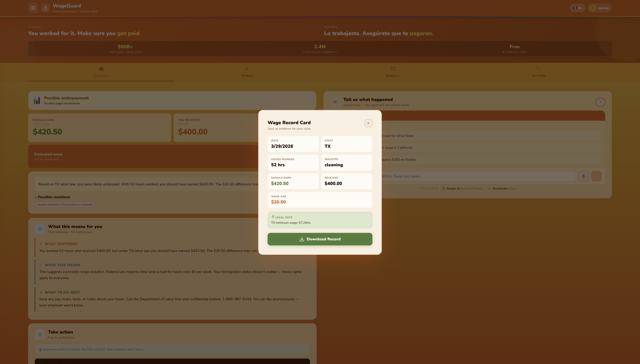
Task: Click the Unpaid overtime violation tag
Action: [65, 204]
